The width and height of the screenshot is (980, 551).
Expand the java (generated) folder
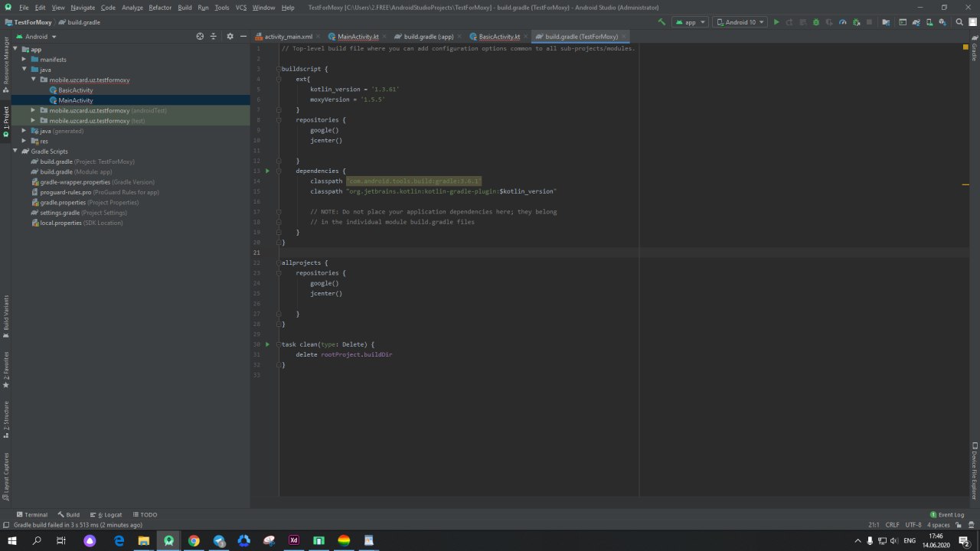24,131
